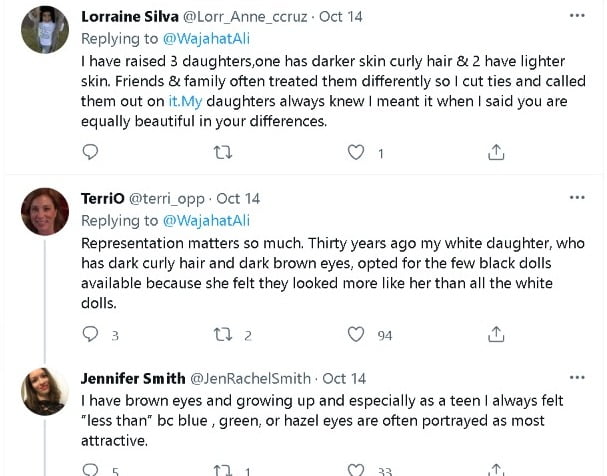Like TerriO's tweet with 94 likes
This screenshot has height=476, width=607.
[356, 335]
